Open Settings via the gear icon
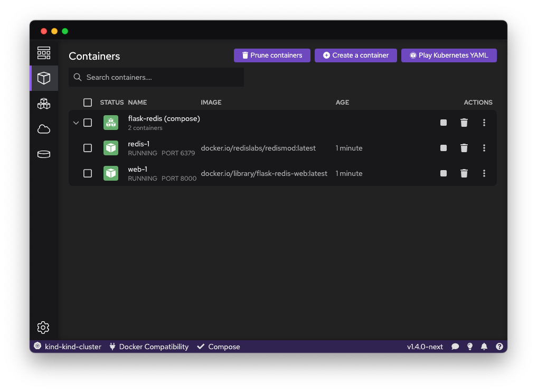Viewport: 537px width, 392px height. click(43, 328)
